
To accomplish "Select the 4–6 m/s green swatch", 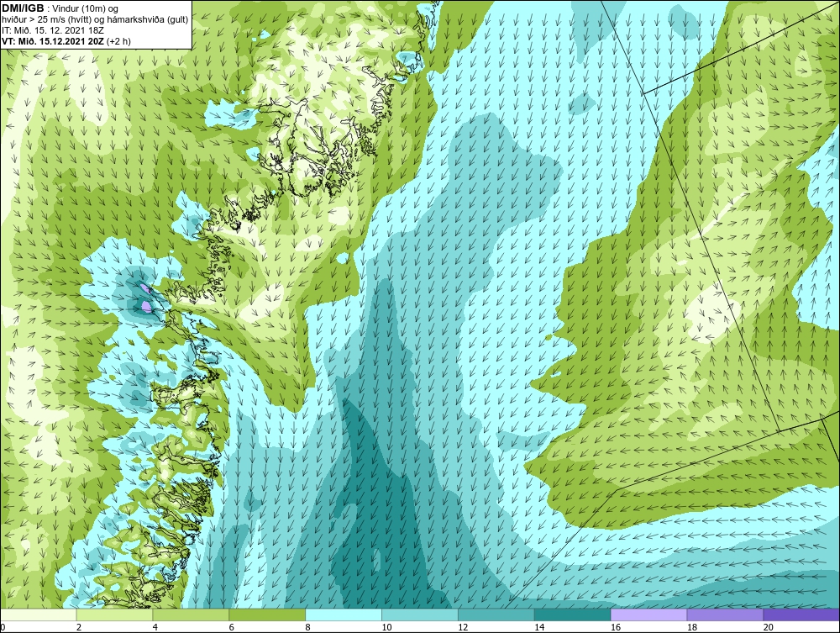I will pyautogui.click(x=191, y=615).
